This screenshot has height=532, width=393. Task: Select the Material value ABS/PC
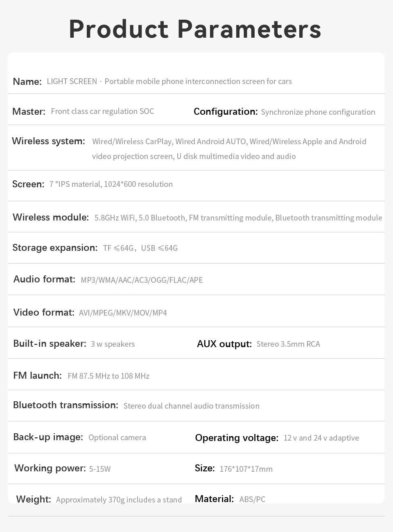coord(252,499)
